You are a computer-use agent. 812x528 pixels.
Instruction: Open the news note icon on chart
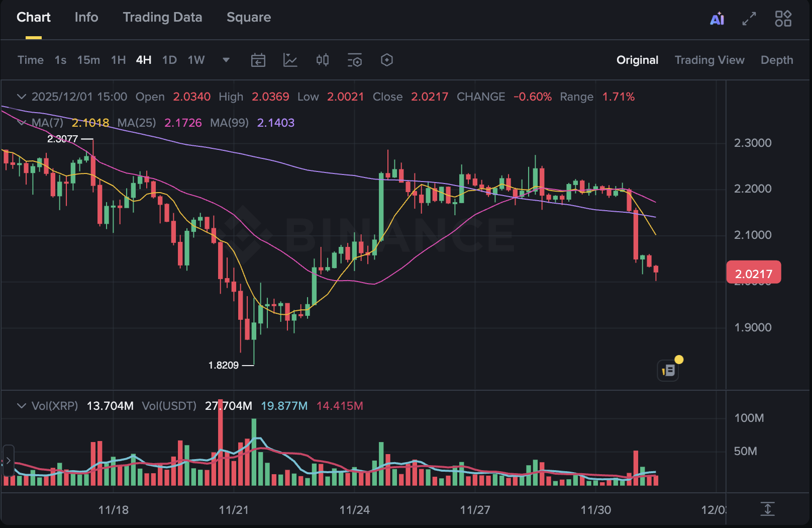click(x=668, y=371)
